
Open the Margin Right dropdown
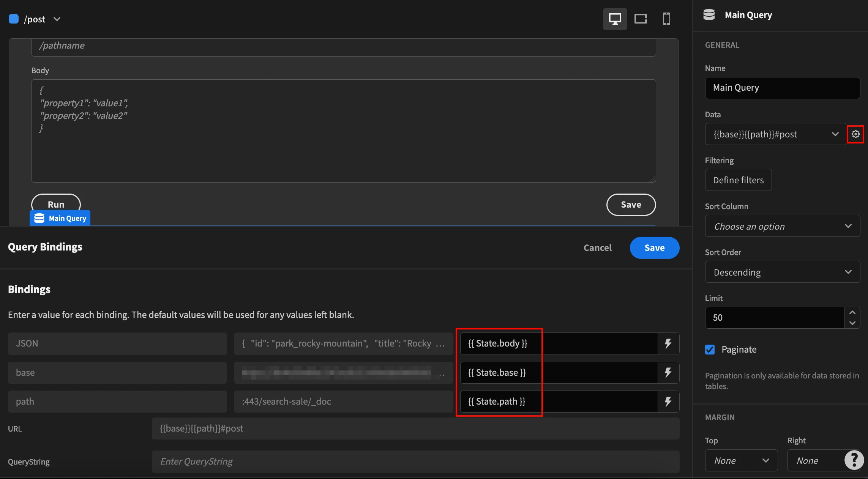pos(816,461)
